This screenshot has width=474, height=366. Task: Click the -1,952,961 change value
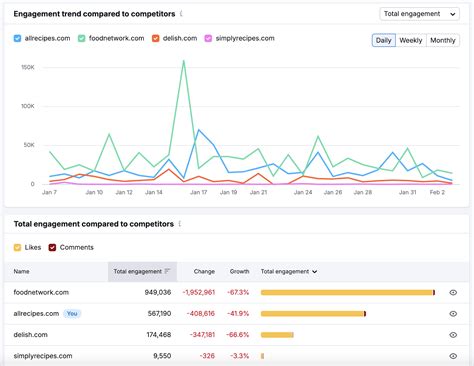pyautogui.click(x=199, y=292)
